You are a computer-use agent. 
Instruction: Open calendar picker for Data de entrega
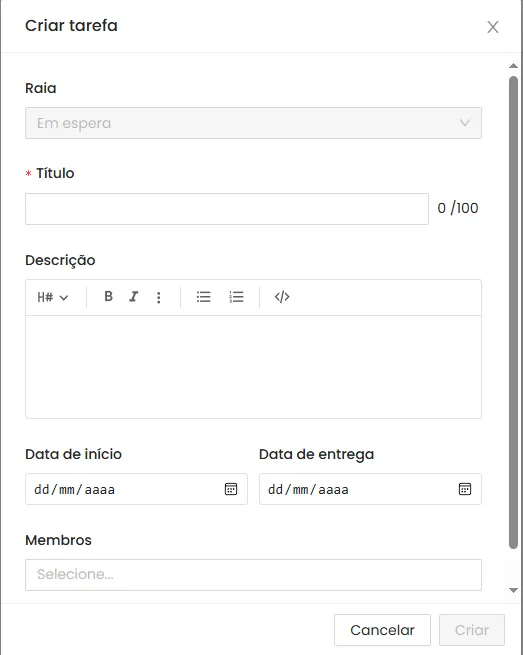click(x=465, y=489)
